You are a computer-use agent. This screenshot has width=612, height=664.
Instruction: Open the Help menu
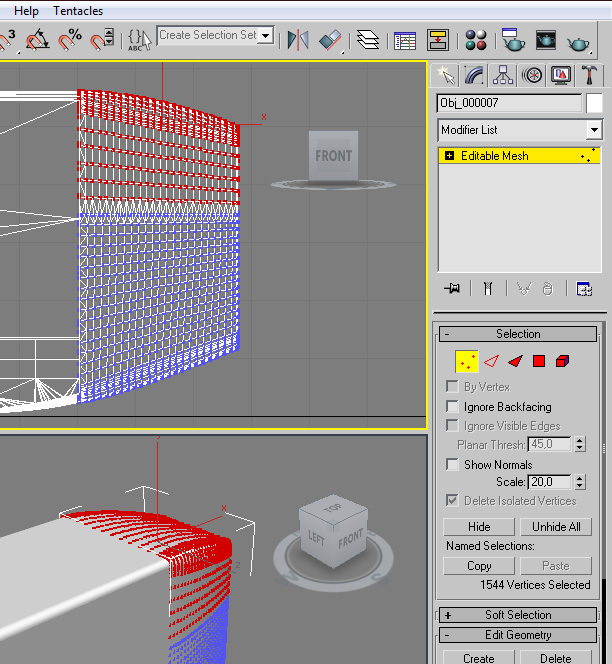pos(26,11)
